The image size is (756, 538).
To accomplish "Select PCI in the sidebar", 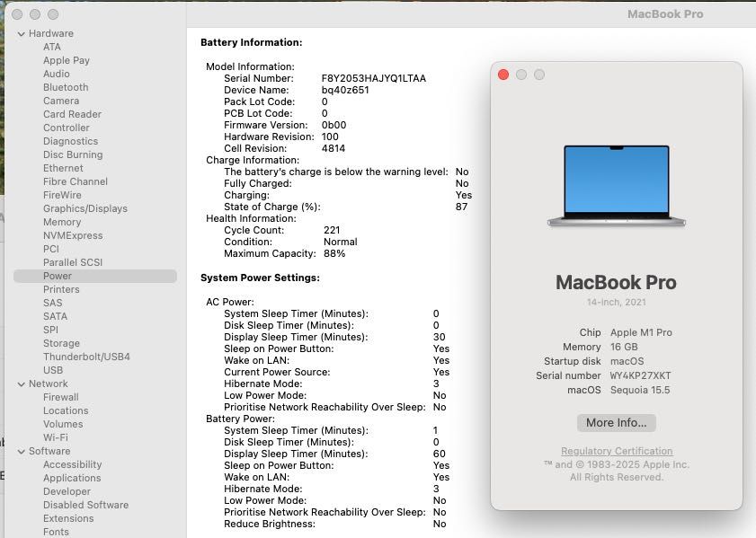I will pos(50,249).
